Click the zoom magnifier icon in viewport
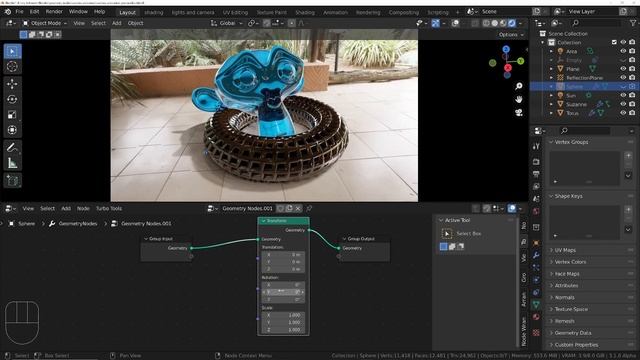The height and width of the screenshot is (360, 640). (x=519, y=86)
